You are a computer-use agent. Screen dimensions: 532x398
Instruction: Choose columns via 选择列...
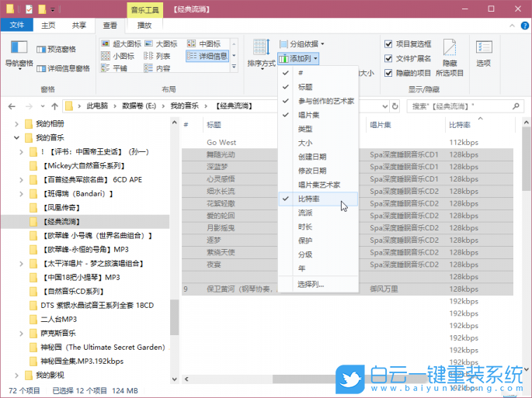(318, 284)
